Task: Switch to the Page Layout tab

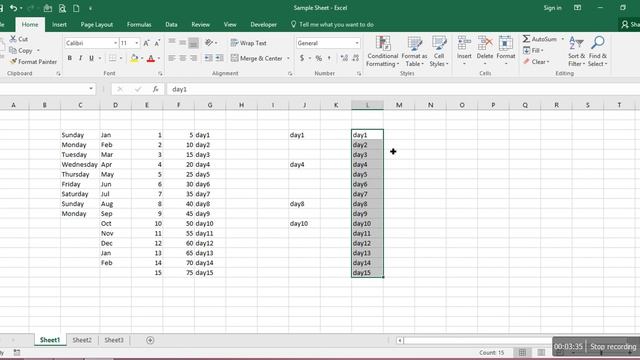Action: (97, 24)
